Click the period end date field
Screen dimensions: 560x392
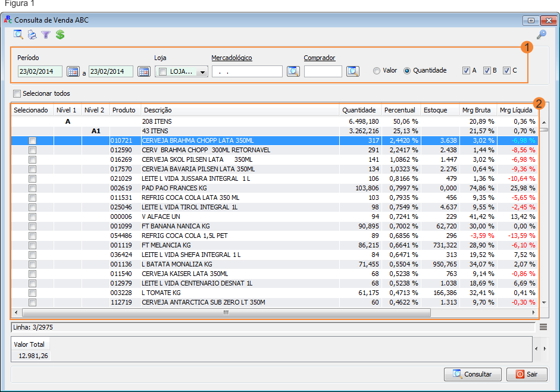point(111,71)
